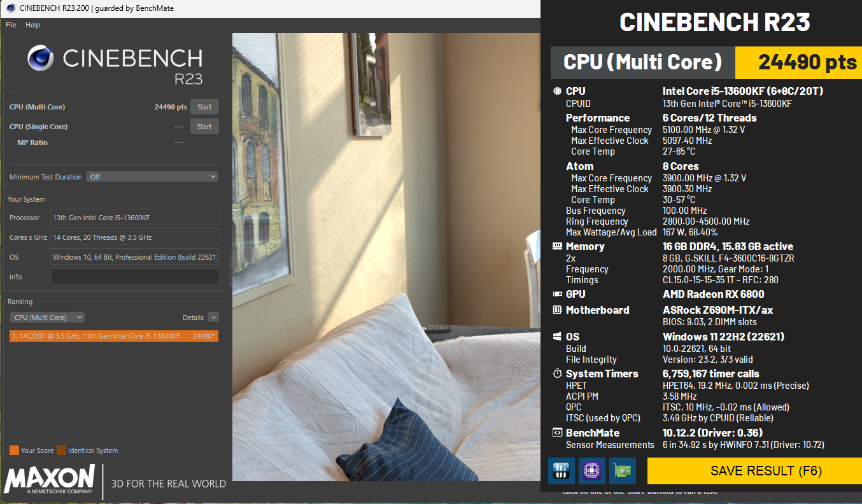
Task: Click the Cinebench sphere logo
Action: click(41, 59)
